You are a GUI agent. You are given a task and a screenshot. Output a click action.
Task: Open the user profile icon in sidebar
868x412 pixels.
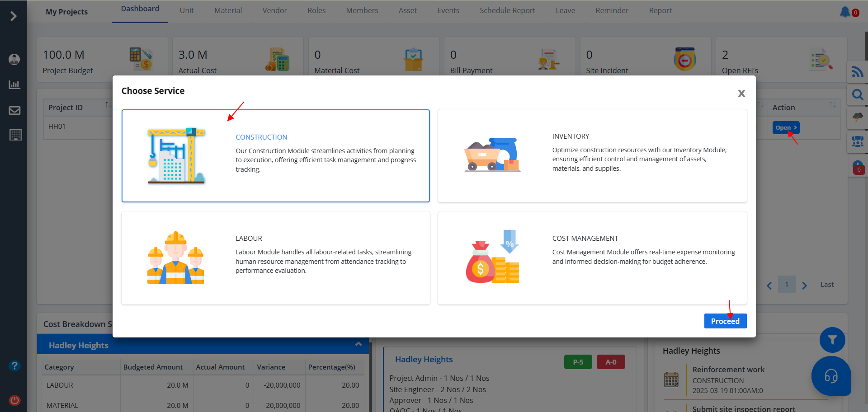coord(14,59)
